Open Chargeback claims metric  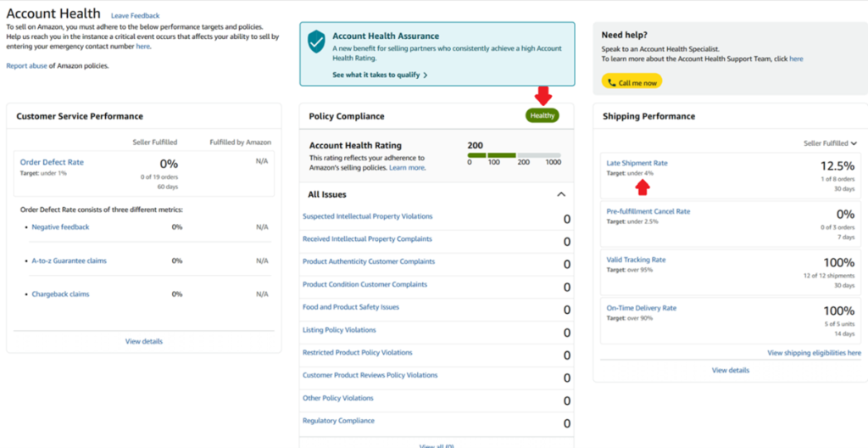(60, 294)
